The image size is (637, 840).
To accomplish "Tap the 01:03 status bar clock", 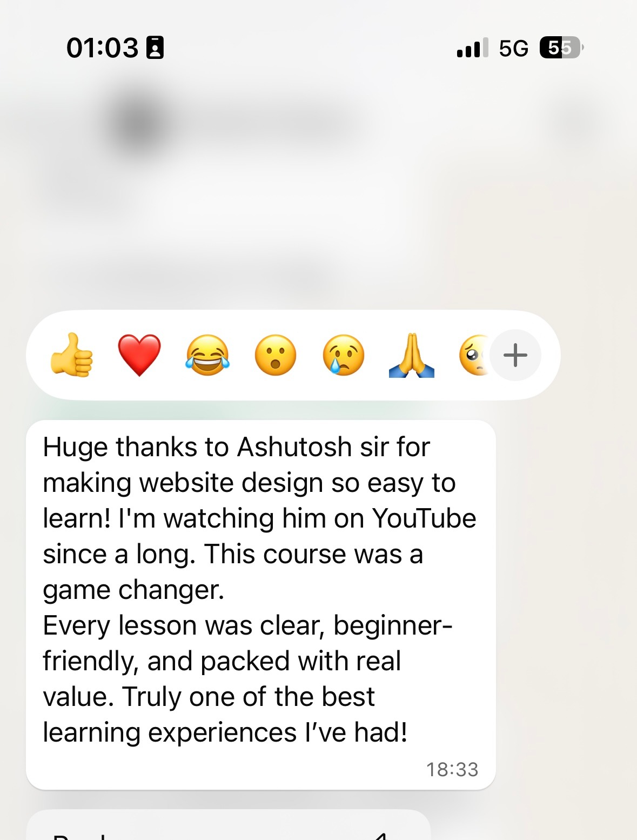I will [102, 48].
